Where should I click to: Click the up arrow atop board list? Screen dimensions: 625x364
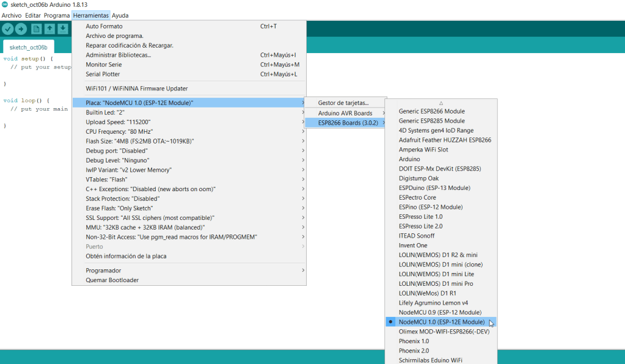[440, 103]
